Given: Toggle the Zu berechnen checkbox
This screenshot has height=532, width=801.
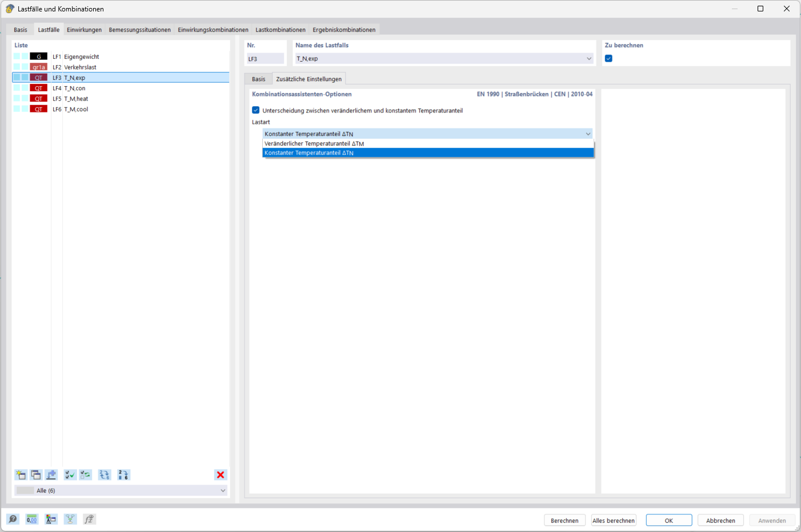Looking at the screenshot, I should pos(608,58).
